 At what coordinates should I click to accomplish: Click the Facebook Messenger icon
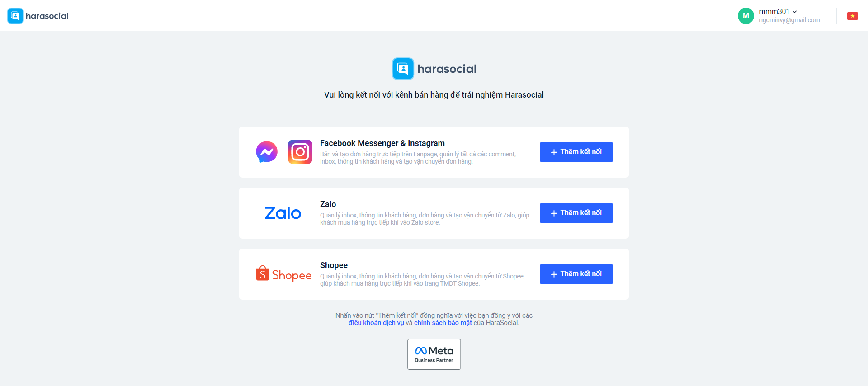(x=267, y=152)
